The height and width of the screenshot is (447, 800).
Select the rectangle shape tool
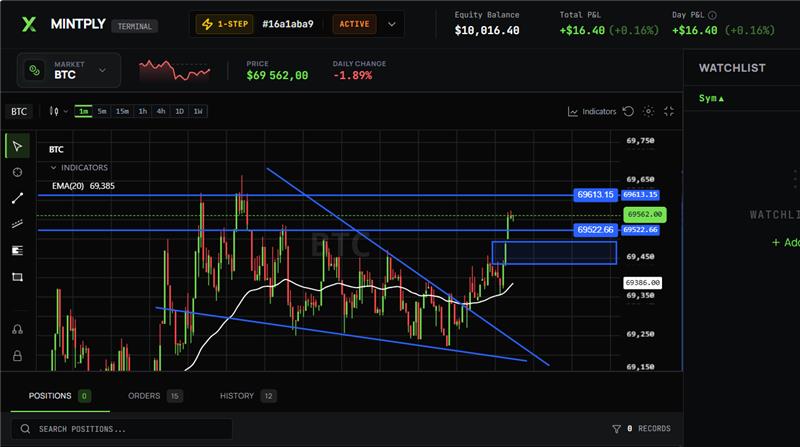[x=17, y=277]
